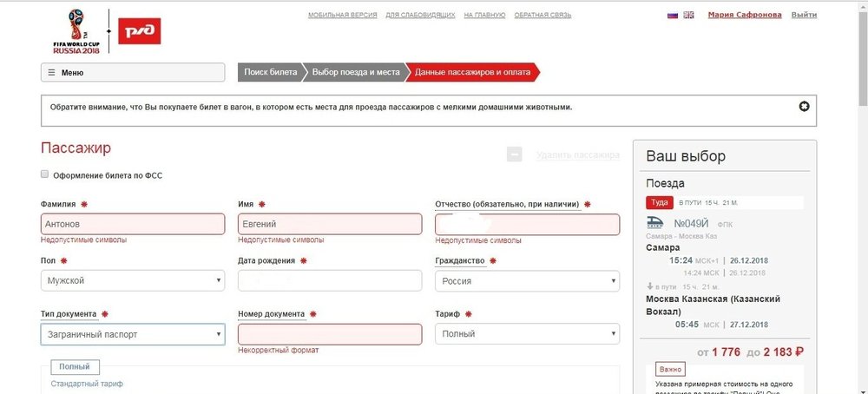This screenshot has width=868, height=394.
Task: Click the Полный tariff button
Action: coord(75,367)
